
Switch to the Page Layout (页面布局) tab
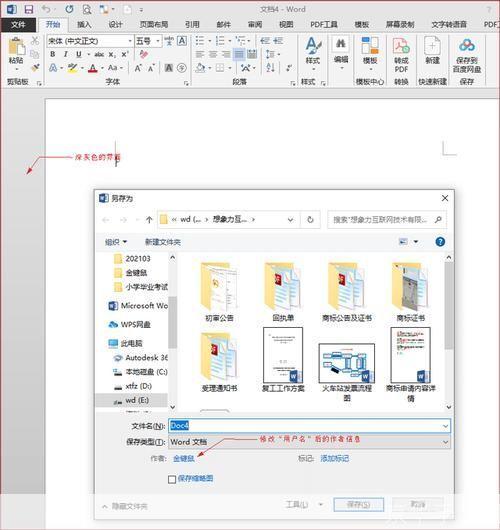pyautogui.click(x=154, y=25)
